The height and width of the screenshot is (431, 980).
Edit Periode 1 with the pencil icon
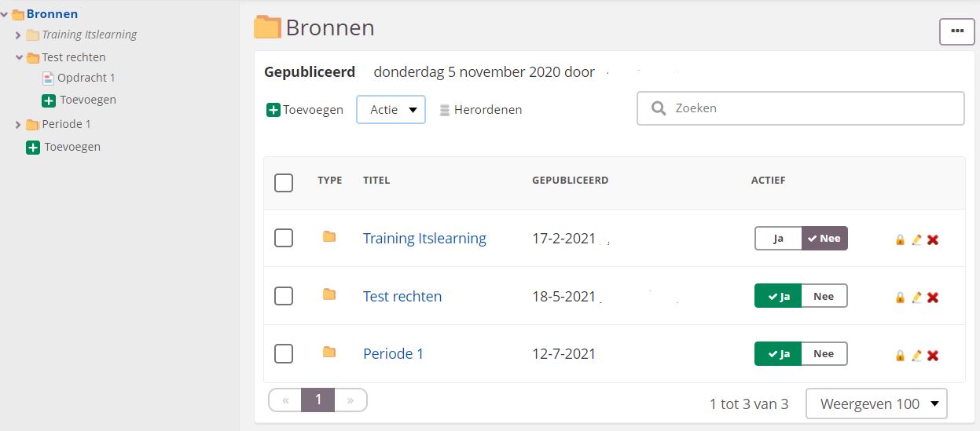tap(916, 356)
